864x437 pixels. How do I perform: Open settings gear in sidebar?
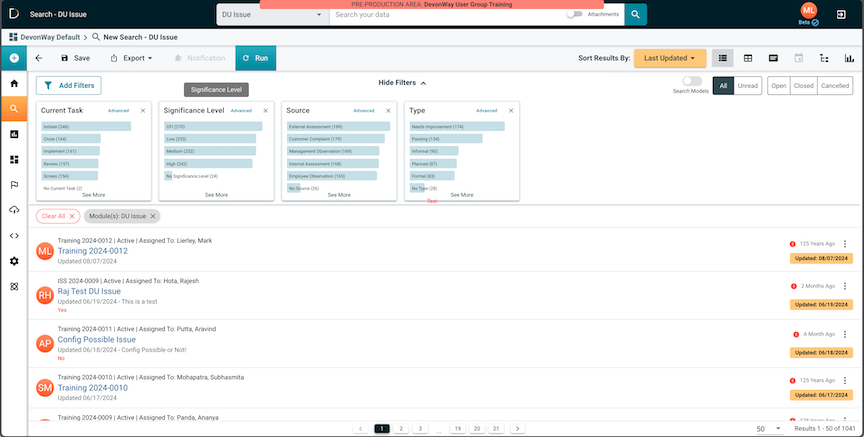point(14,261)
